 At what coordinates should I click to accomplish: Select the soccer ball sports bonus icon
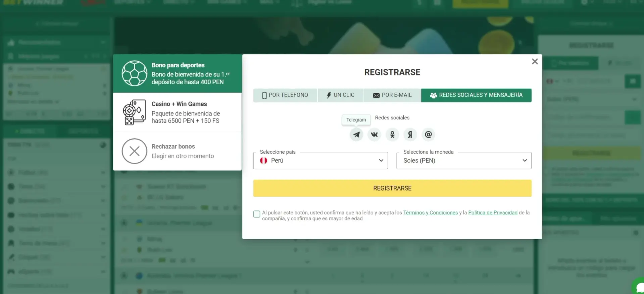coord(134,73)
